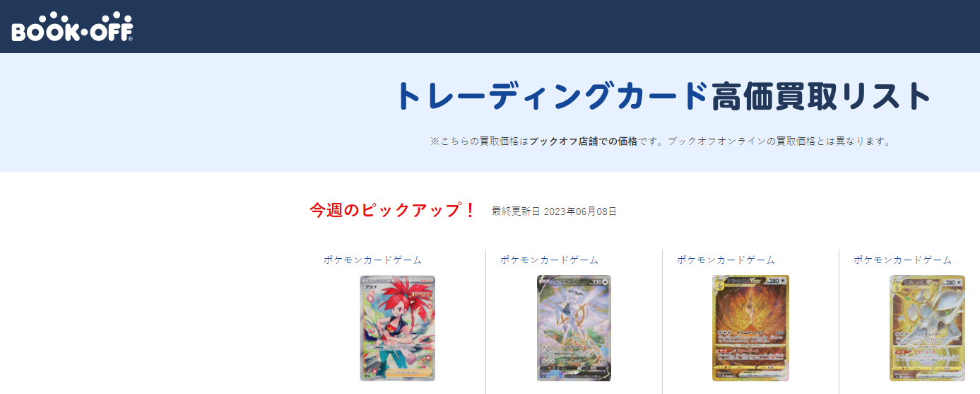The height and width of the screenshot is (394, 980).
Task: Click the トレーディングカード高価買取リスト page title
Action: [664, 96]
